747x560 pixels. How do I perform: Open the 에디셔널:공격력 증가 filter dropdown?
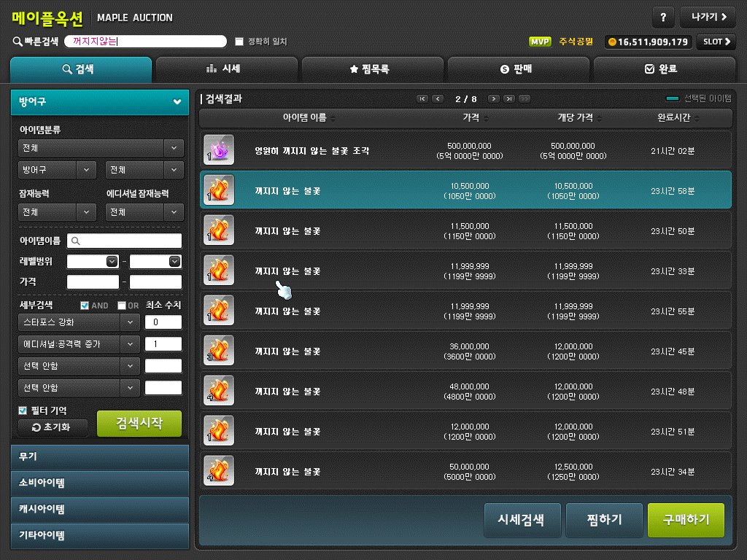(79, 344)
